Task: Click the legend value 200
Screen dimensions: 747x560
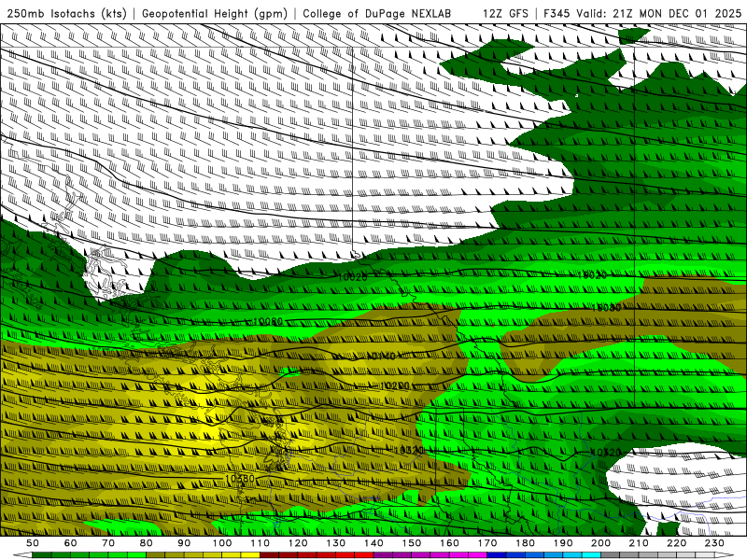Action: [x=600, y=543]
